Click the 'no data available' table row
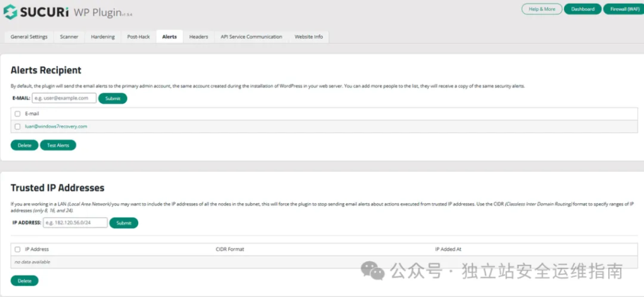Viewport: 644px width, 297px height. click(x=324, y=262)
